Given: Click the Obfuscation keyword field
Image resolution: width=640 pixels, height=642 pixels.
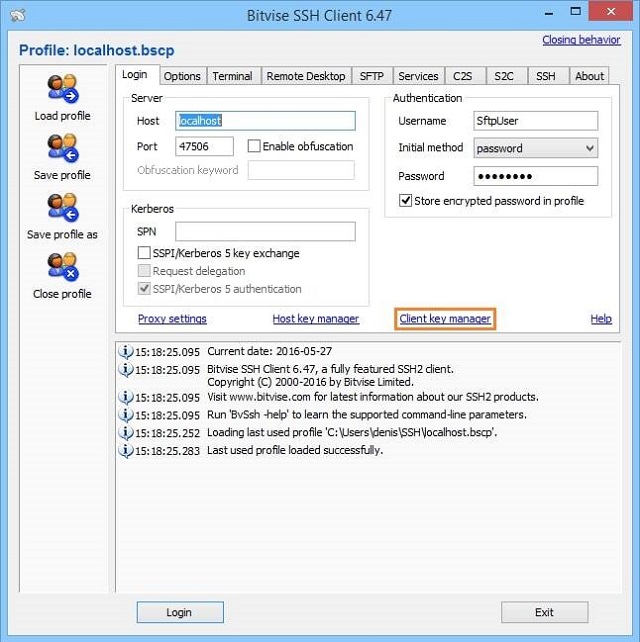Looking at the screenshot, I should (x=301, y=170).
